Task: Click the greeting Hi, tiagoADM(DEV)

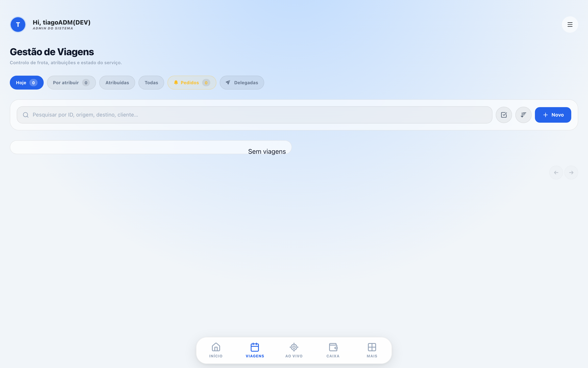Action: 61,22
